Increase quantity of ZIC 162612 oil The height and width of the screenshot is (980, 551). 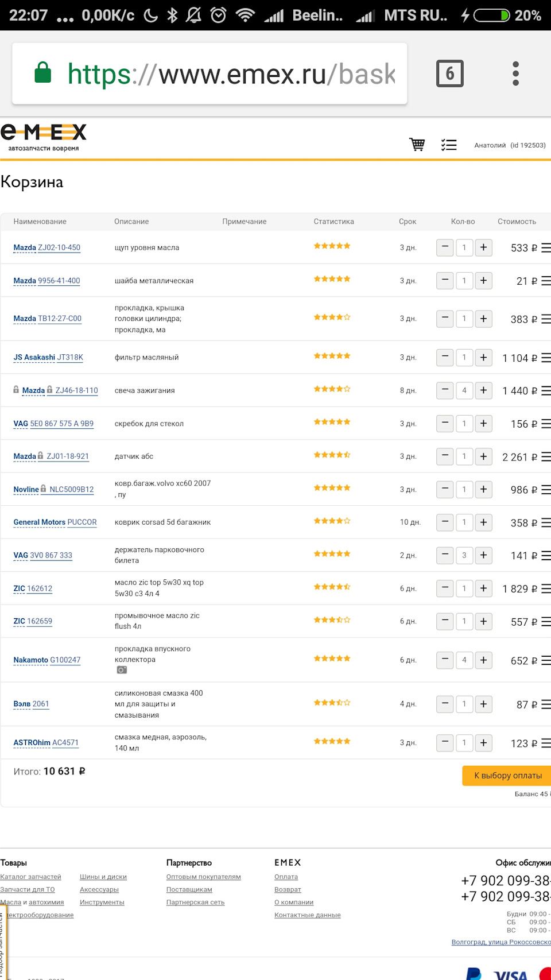[x=483, y=588]
